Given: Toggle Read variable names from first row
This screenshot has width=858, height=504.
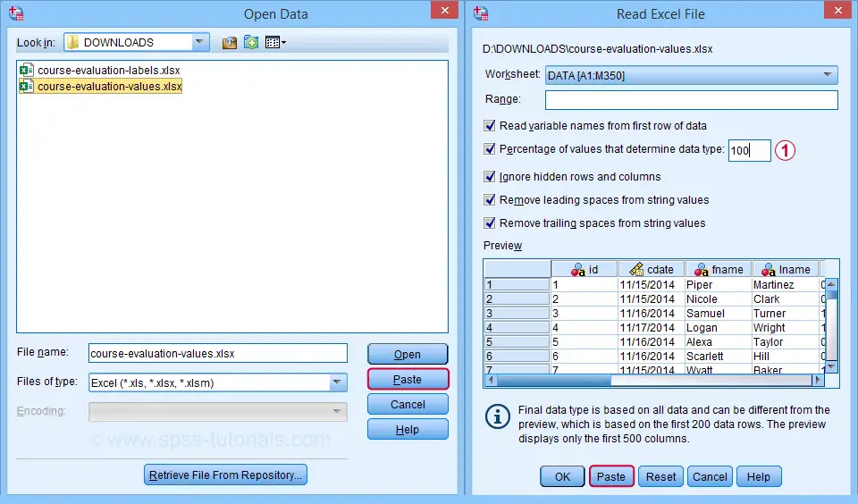Looking at the screenshot, I should click(x=490, y=125).
